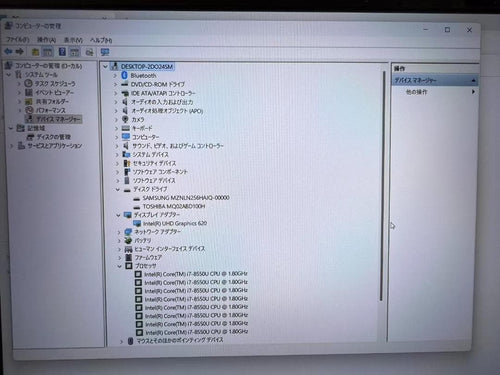Viewport: 500px width, 375px height.
Task: Open 共有フォルダー icon in left tree
Action: [x=29, y=101]
